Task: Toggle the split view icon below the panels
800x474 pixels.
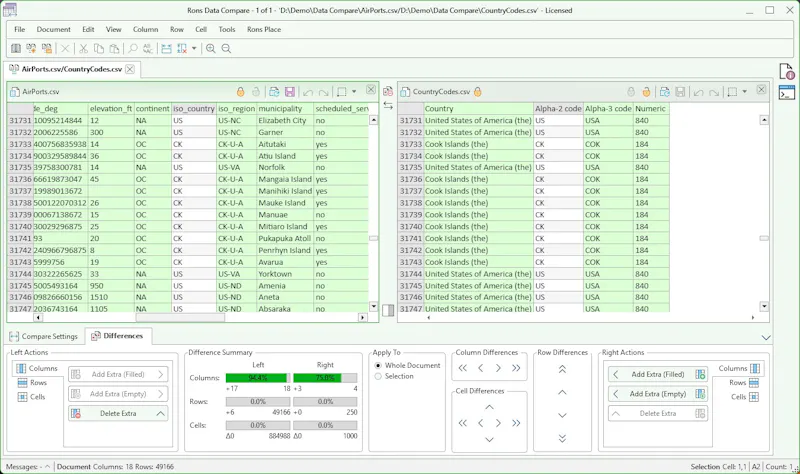Action: pyautogui.click(x=388, y=310)
